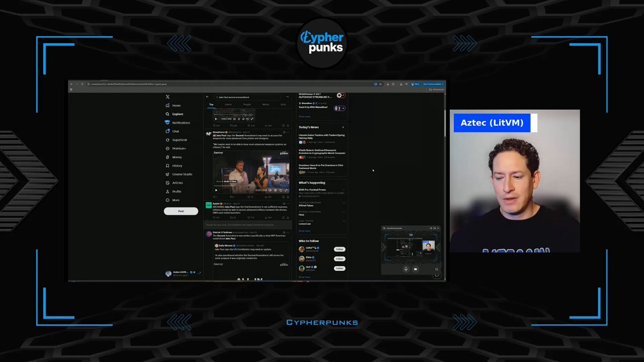The image size is (644, 362).
Task: Switch to the Latest search tab
Action: [x=228, y=105]
